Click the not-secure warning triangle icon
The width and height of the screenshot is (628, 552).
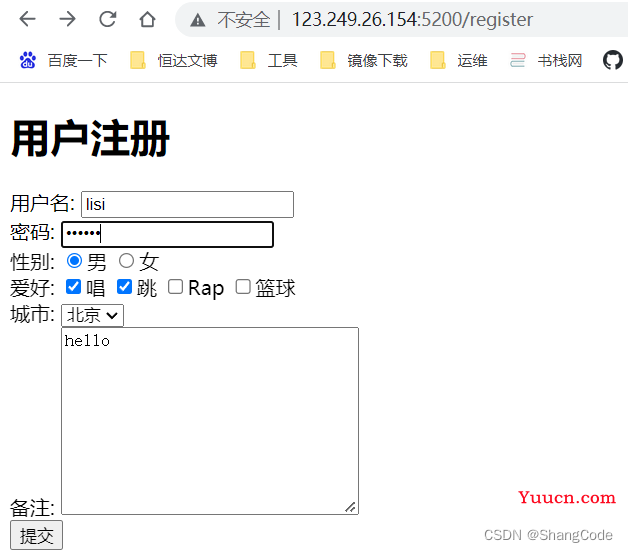[198, 20]
